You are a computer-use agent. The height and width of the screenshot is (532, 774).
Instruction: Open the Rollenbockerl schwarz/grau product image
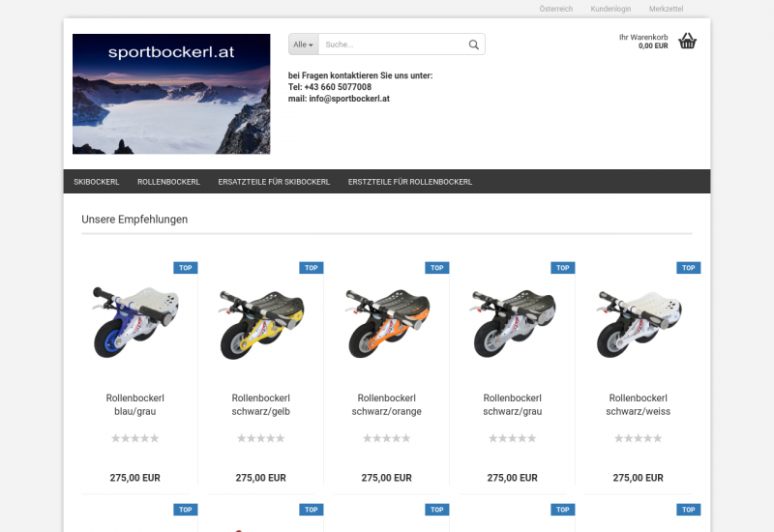click(513, 321)
